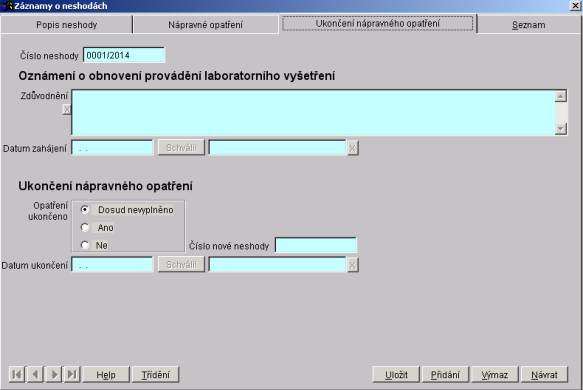583x390 pixels.
Task: Focus the Číslo nové neshody field
Action: [x=316, y=245]
